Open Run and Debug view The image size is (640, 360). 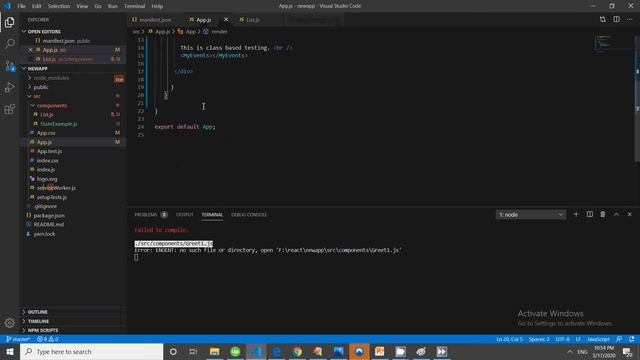(x=9, y=87)
